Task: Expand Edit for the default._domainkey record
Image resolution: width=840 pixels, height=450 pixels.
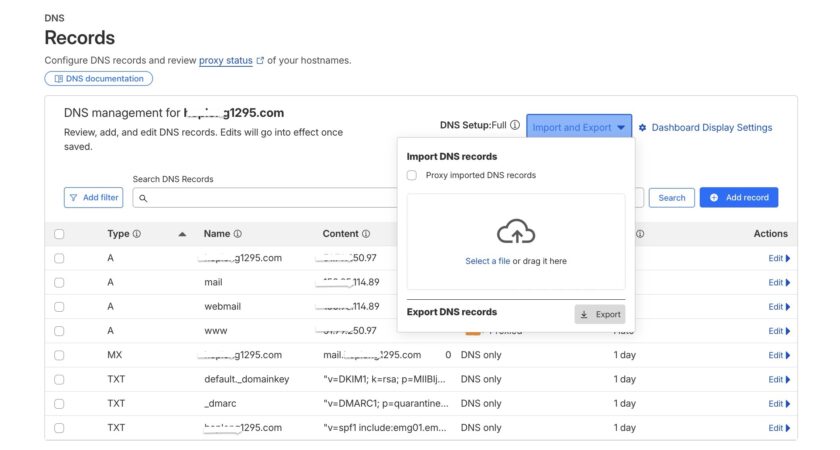Action: pos(779,379)
